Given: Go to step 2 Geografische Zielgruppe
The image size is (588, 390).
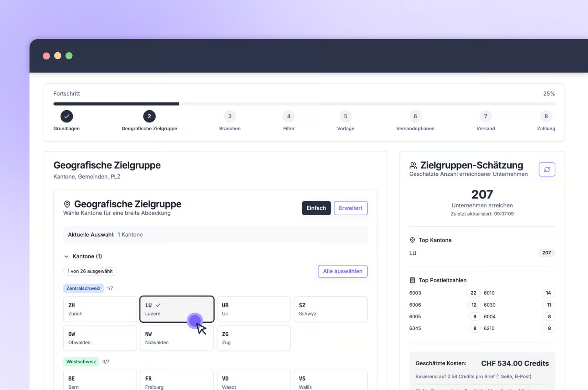Looking at the screenshot, I should (x=149, y=116).
